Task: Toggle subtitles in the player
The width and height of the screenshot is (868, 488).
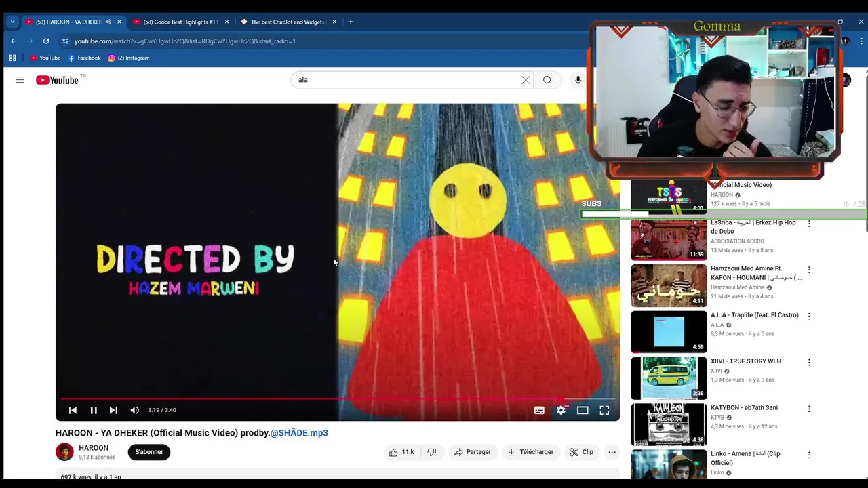Action: [x=539, y=410]
